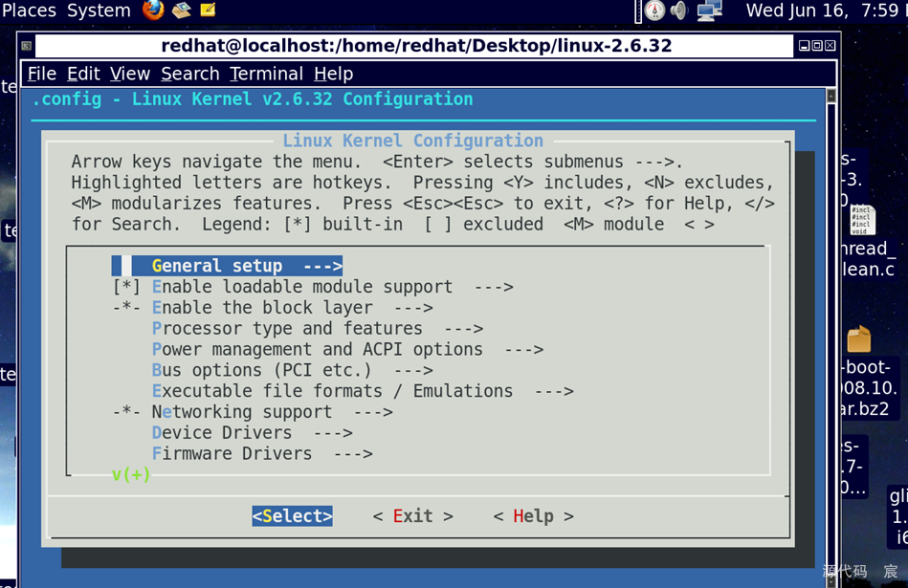
Task: Open the System panel menu
Action: pos(99,10)
